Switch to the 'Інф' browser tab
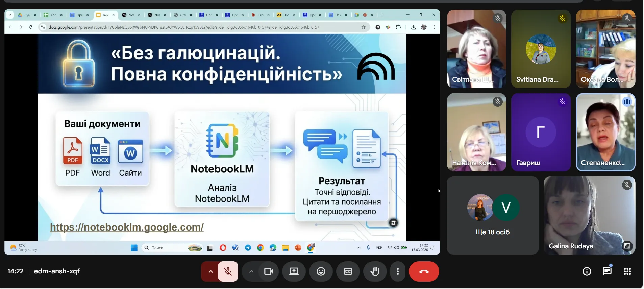 coord(260,15)
